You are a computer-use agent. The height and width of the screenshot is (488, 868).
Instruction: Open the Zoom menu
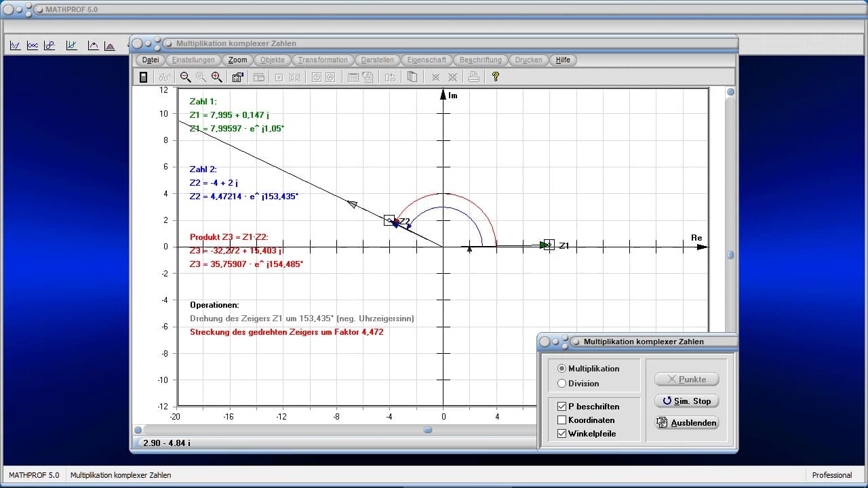point(237,60)
